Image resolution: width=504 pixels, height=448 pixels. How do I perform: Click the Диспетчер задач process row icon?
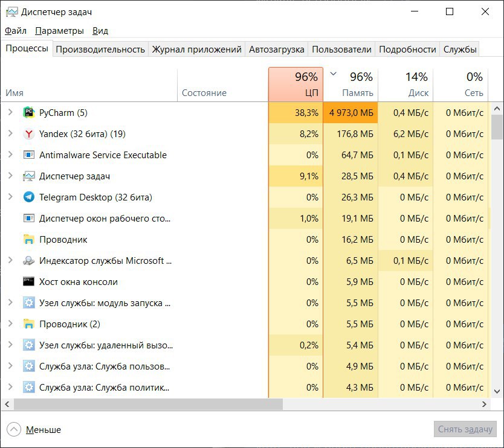pyautogui.click(x=28, y=176)
